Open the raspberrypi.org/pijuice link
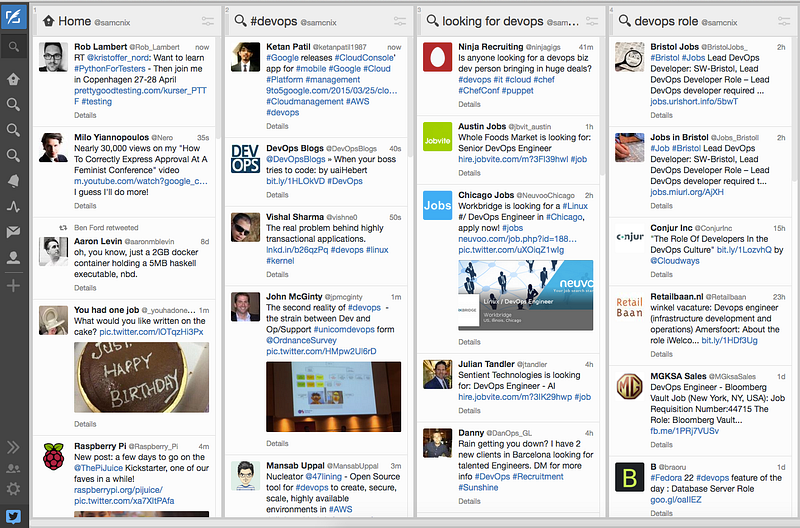The width and height of the screenshot is (800, 528). click(118, 490)
